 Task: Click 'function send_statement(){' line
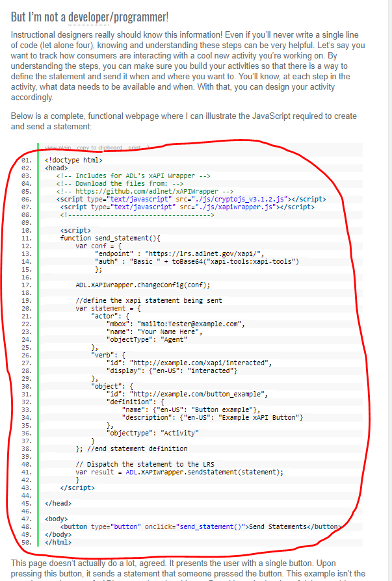[x=110, y=238]
